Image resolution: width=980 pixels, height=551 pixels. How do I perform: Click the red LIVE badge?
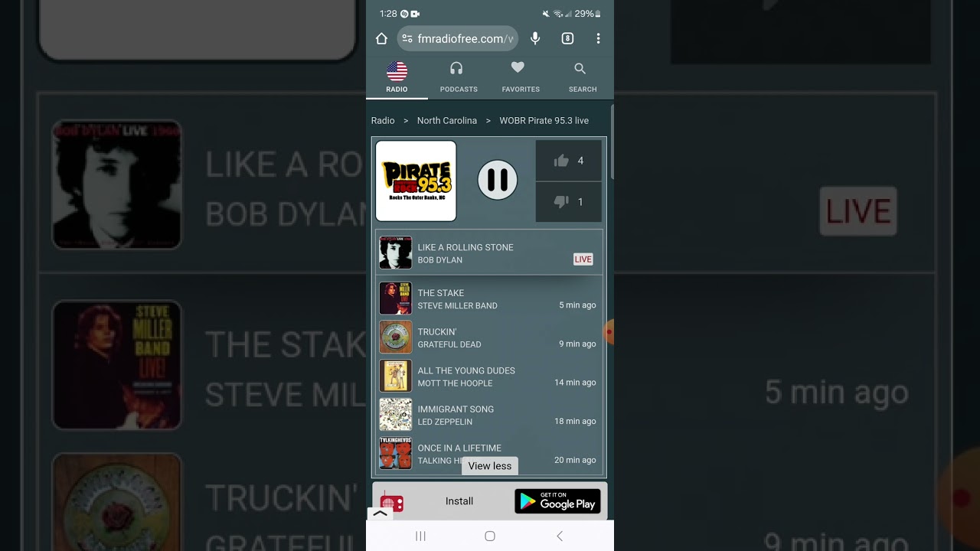[x=583, y=259]
